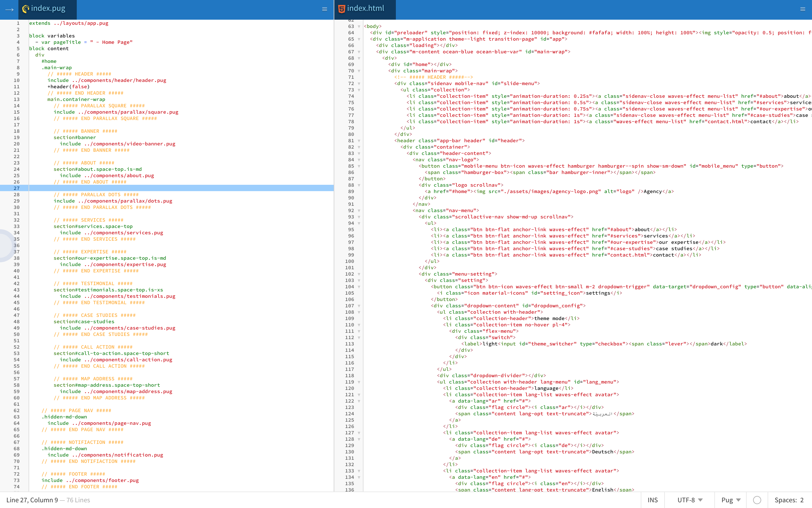This screenshot has height=508, width=812.
Task: Collapse the nav-menu nav at line 92
Action: (x=359, y=211)
